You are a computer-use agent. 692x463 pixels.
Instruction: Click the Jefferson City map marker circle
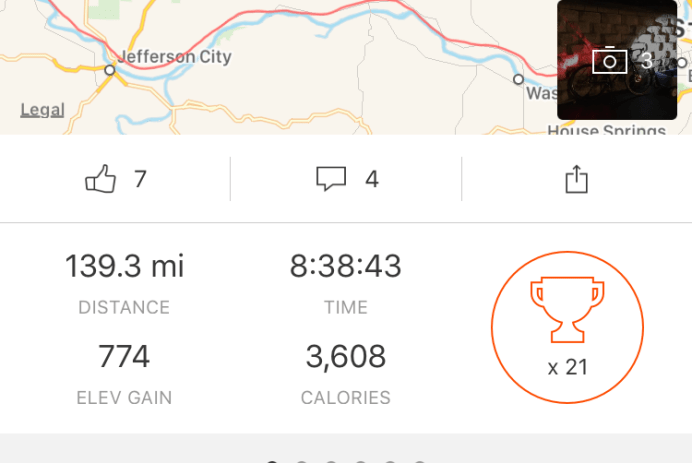pyautogui.click(x=109, y=70)
